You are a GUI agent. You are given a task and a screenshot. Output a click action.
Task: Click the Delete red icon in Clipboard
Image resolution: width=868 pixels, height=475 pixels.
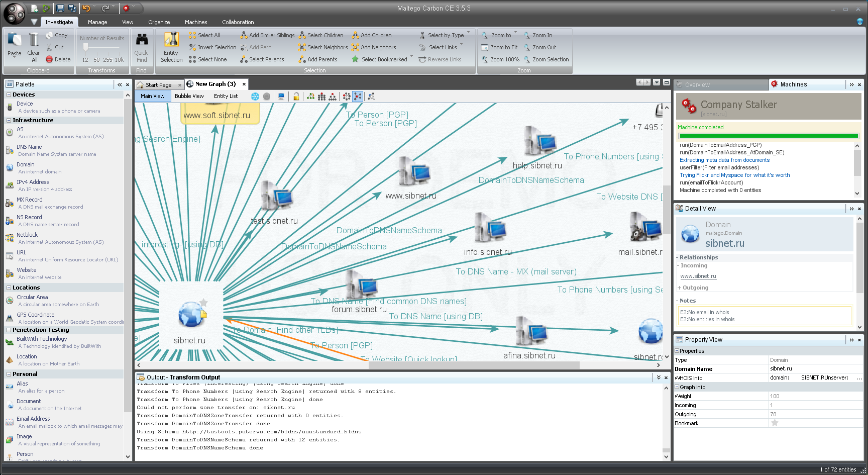49,59
